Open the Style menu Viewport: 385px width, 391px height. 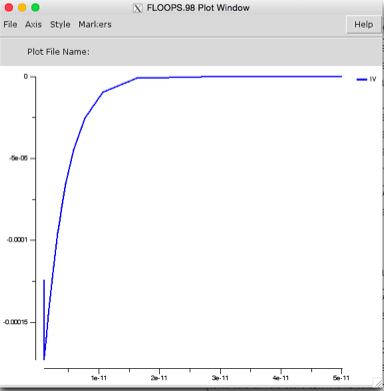60,24
